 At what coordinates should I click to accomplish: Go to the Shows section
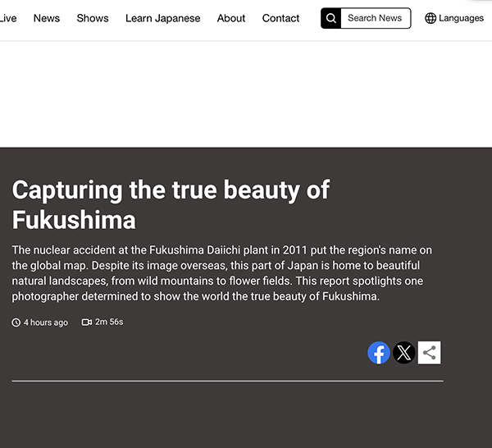coord(93,18)
